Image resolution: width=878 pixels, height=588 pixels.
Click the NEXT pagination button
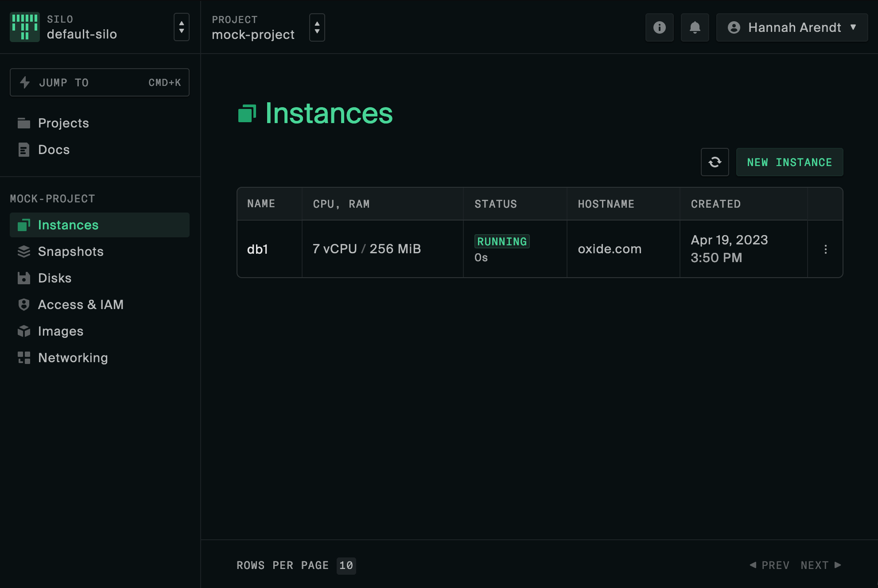tap(823, 565)
